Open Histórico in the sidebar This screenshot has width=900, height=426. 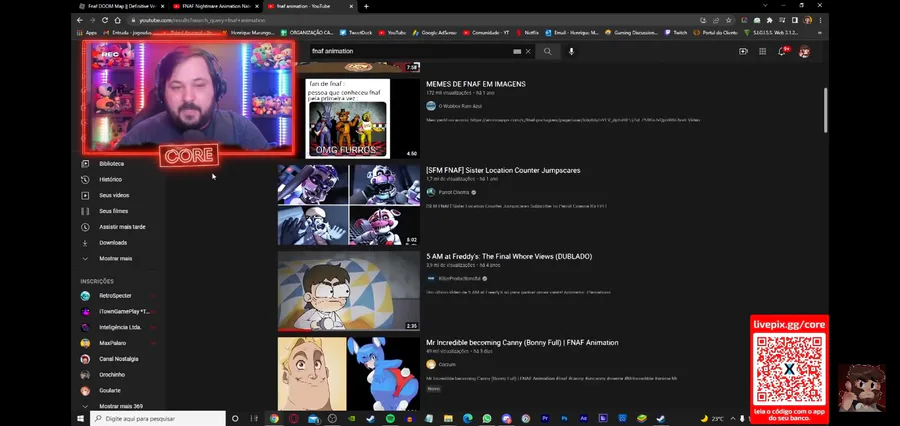tap(110, 179)
